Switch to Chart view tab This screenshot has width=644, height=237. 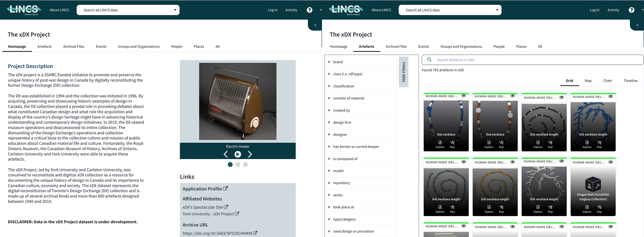pyautogui.click(x=607, y=81)
